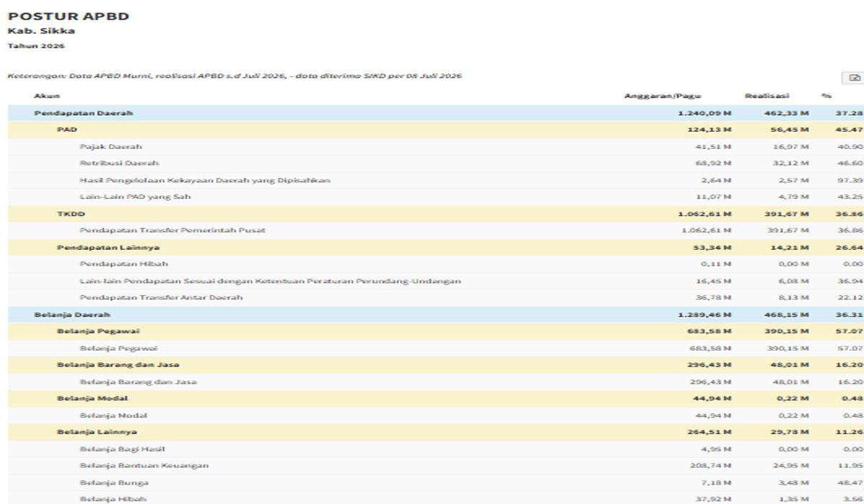This screenshot has height=504, width=864.
Task: Click the Pendapatan Hibah row
Action: [436, 264]
